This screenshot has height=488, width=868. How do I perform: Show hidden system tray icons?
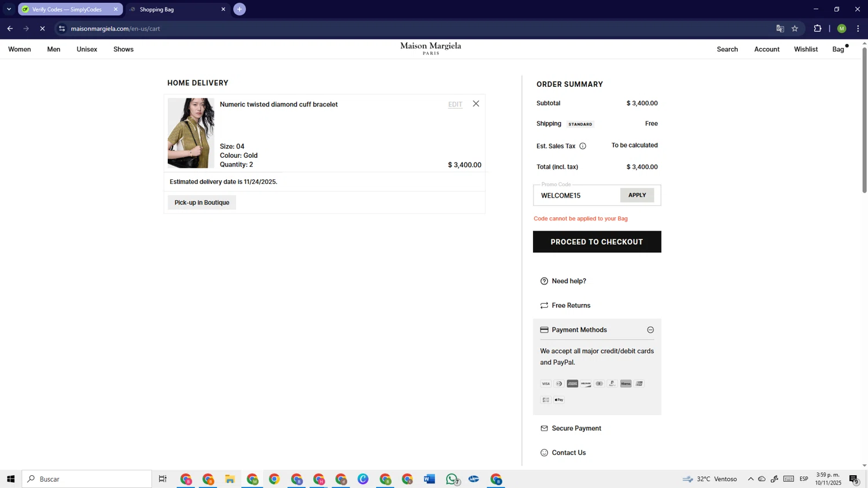point(751,479)
